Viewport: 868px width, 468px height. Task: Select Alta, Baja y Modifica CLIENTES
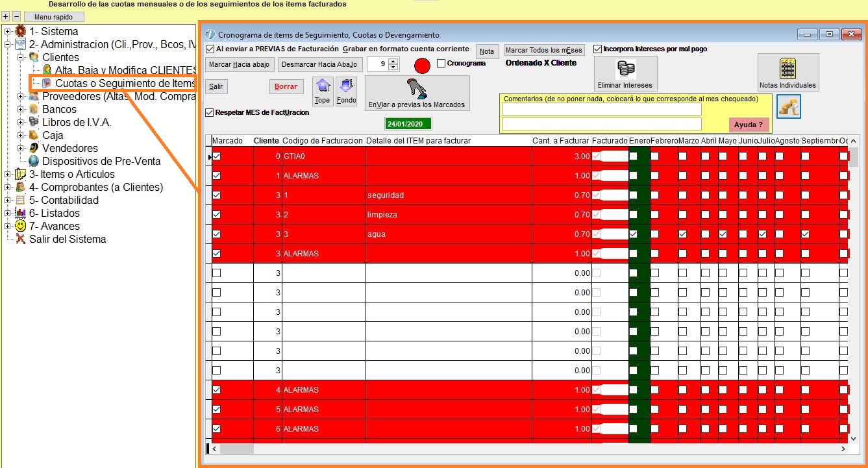(125, 70)
